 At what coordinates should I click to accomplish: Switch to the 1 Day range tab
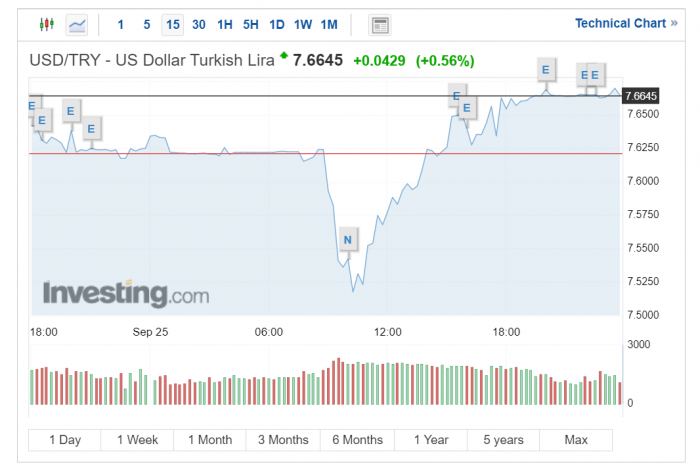tap(65, 440)
